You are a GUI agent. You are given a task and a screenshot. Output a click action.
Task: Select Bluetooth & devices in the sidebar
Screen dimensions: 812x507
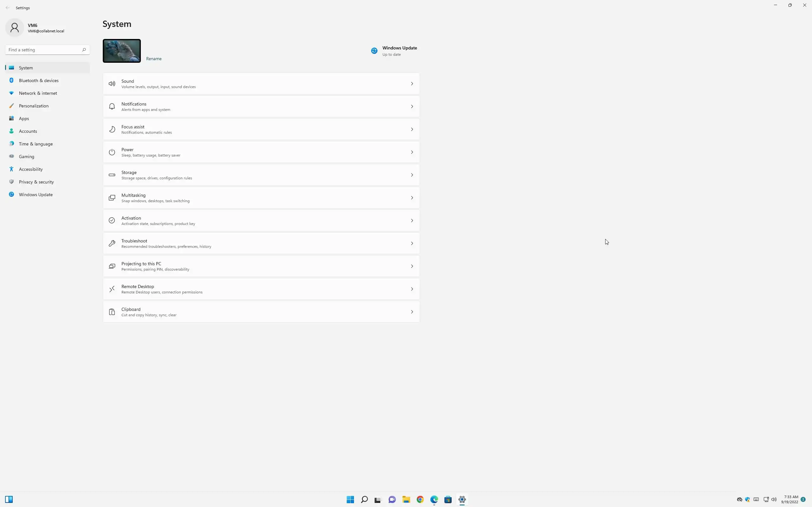[x=39, y=80]
